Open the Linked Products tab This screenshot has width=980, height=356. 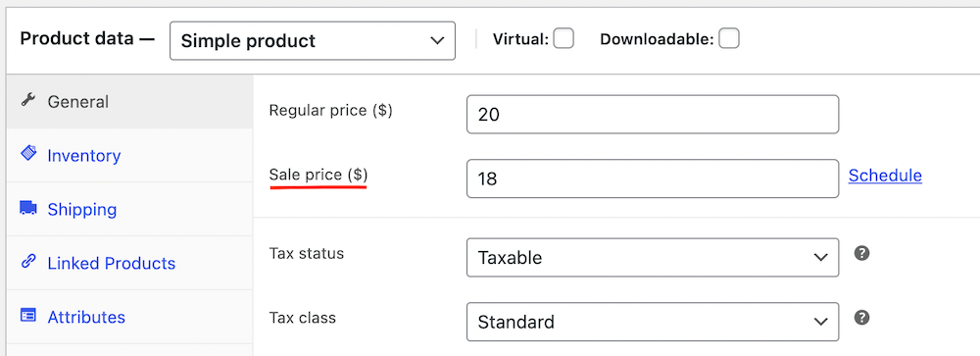point(112,263)
